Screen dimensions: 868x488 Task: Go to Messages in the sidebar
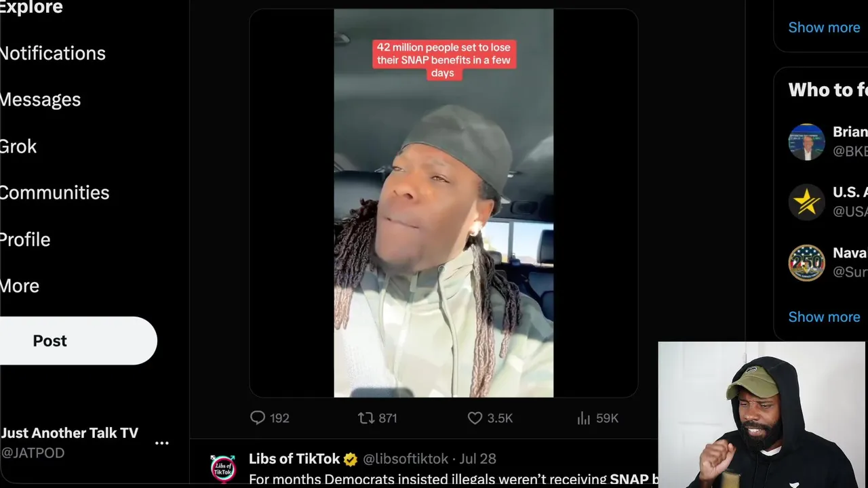pos(40,100)
